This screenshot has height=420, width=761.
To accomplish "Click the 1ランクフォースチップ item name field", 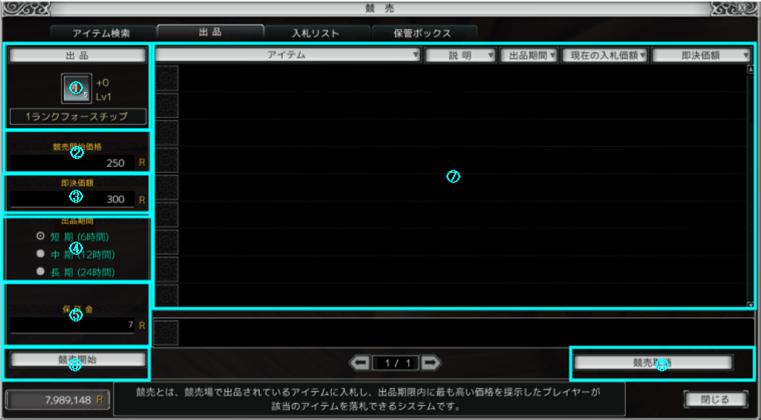I will tap(78, 117).
